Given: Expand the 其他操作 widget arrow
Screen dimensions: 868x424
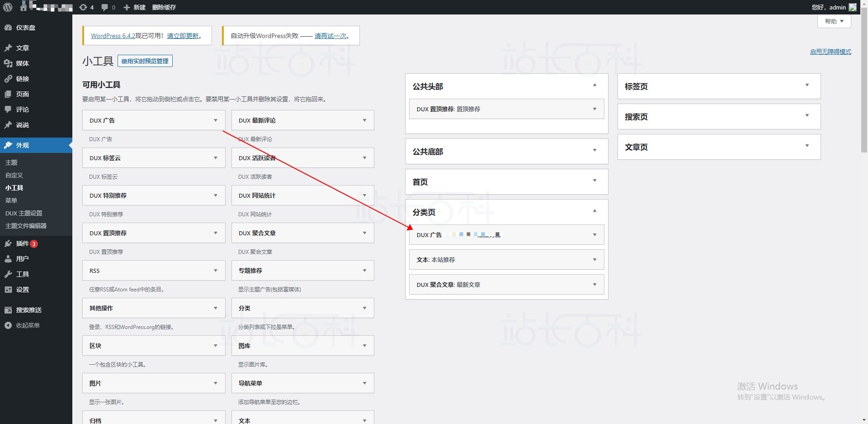Looking at the screenshot, I should pos(216,308).
